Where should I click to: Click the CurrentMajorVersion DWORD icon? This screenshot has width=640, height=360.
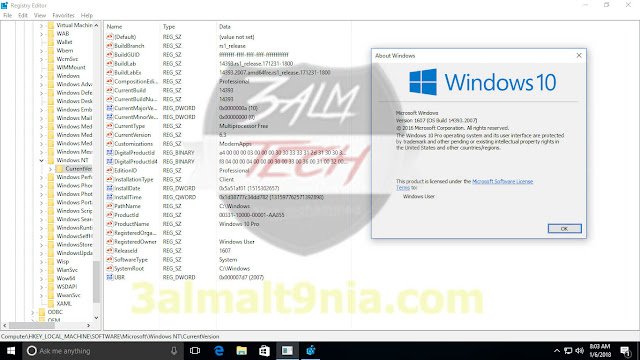click(x=109, y=108)
